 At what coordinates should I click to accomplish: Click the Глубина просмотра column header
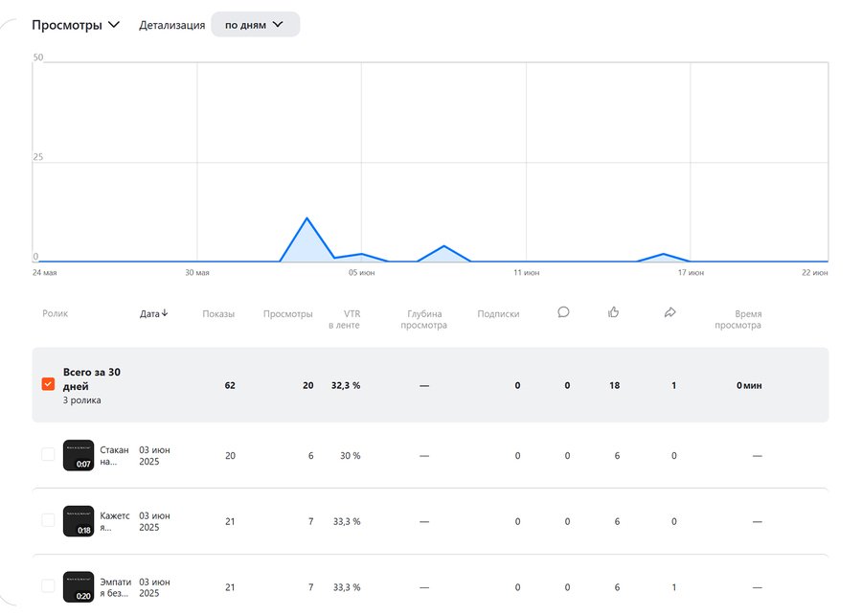coord(426,319)
